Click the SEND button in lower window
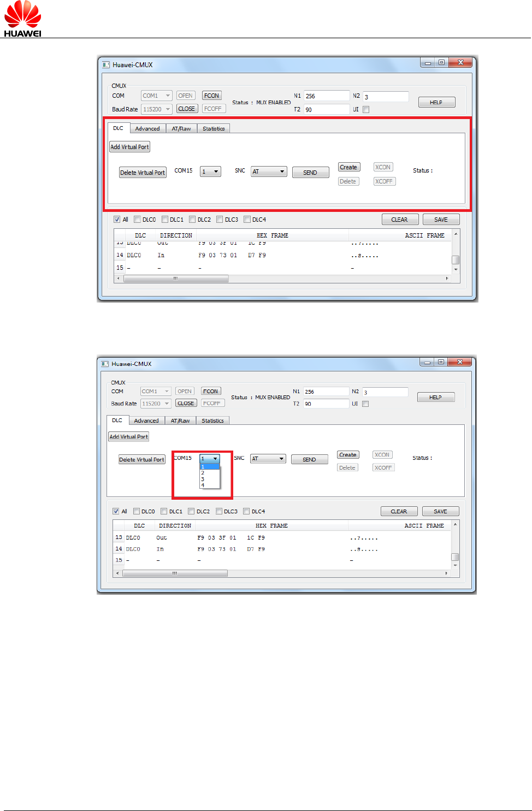Viewport: 532px width, 811px height. click(310, 459)
